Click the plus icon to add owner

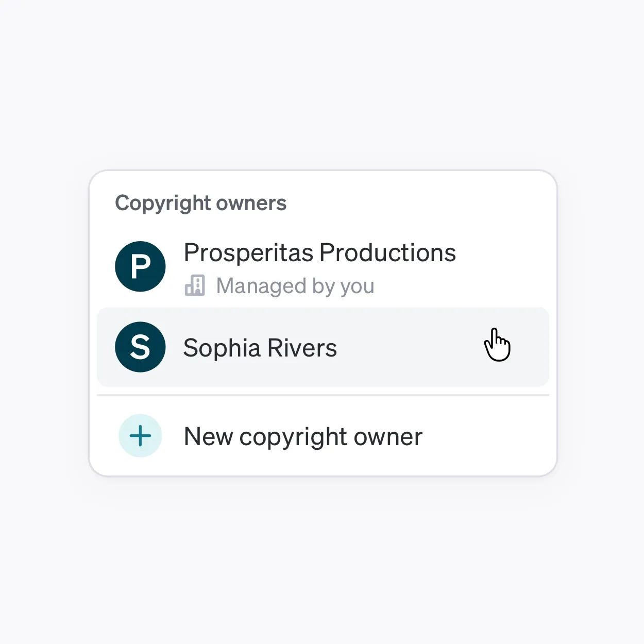point(140,436)
